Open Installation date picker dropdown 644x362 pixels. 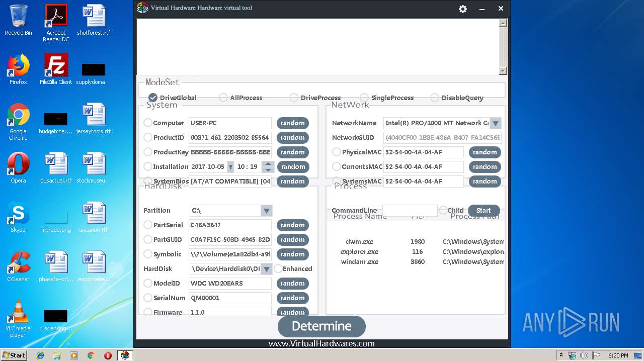230,167
